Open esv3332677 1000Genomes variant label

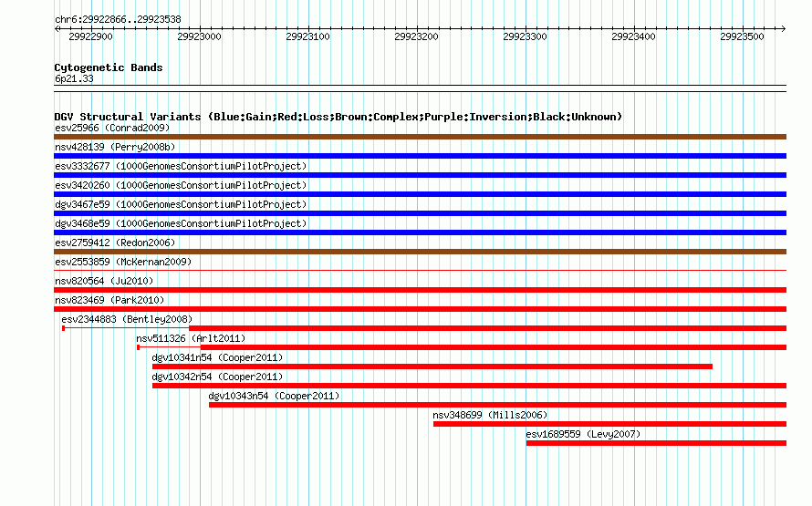point(181,166)
